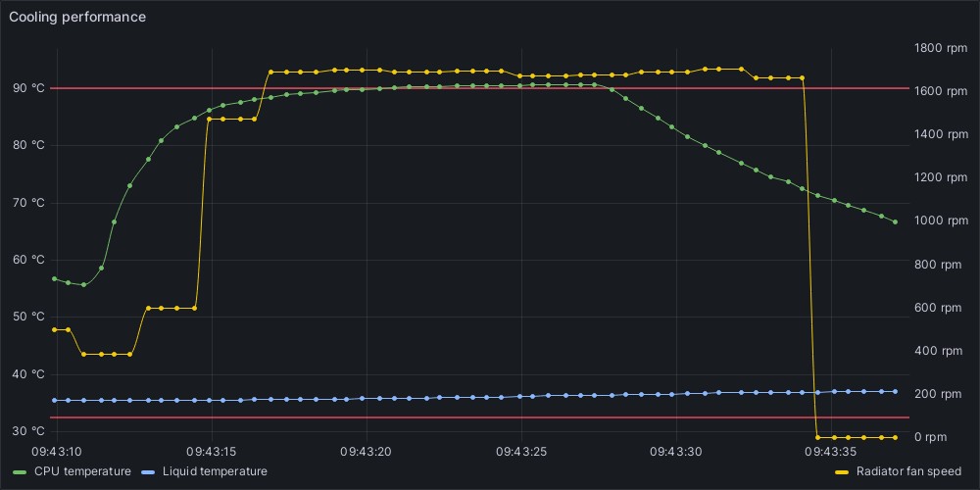Click the 30 °C left axis label

[x=29, y=431]
